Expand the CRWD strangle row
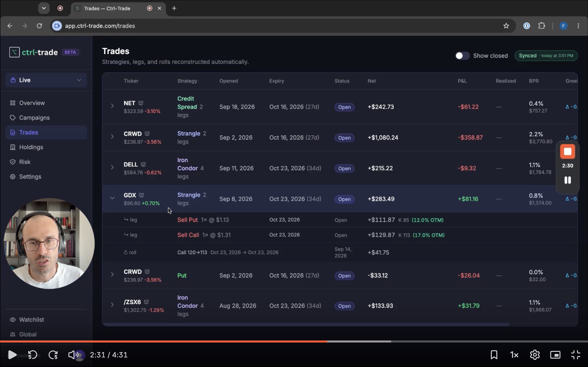Screen dimensions: 588x367 (x=112, y=137)
